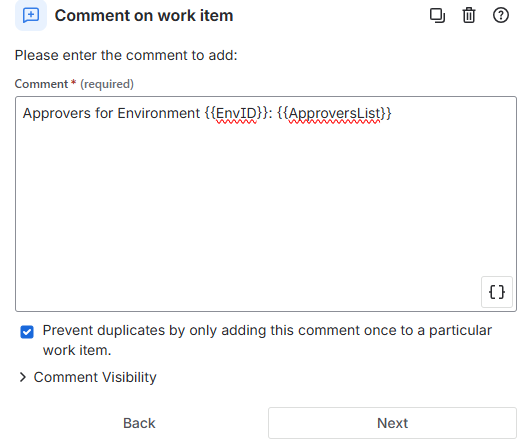Proceed using the Next button

pos(392,423)
